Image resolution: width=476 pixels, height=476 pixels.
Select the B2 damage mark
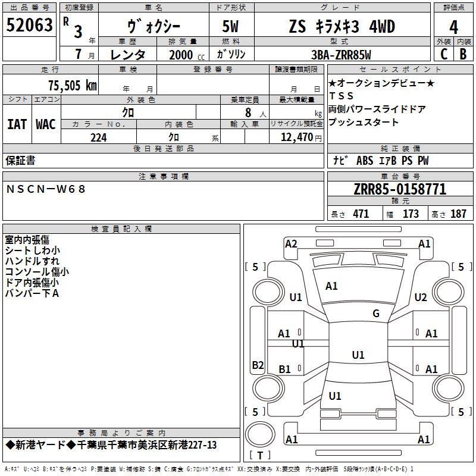coord(258,365)
